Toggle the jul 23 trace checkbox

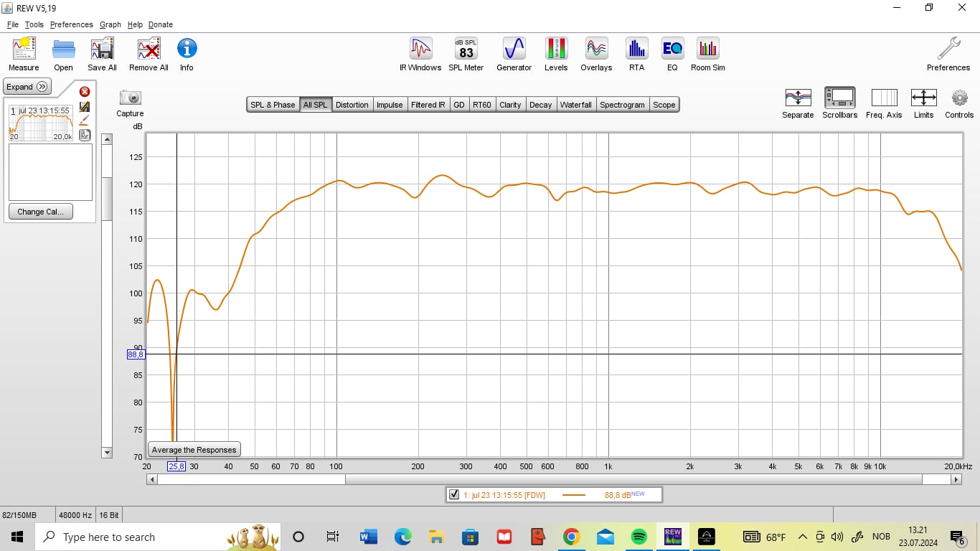(453, 494)
